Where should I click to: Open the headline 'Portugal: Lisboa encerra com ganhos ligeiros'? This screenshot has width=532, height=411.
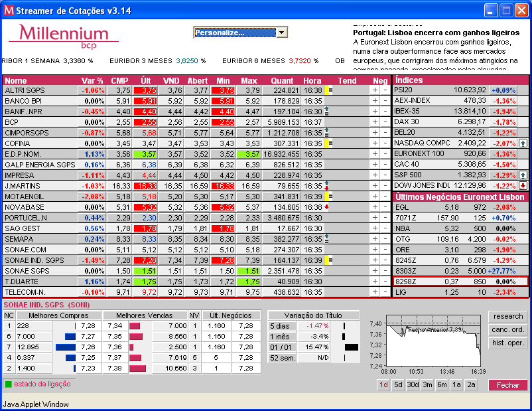tap(436, 33)
